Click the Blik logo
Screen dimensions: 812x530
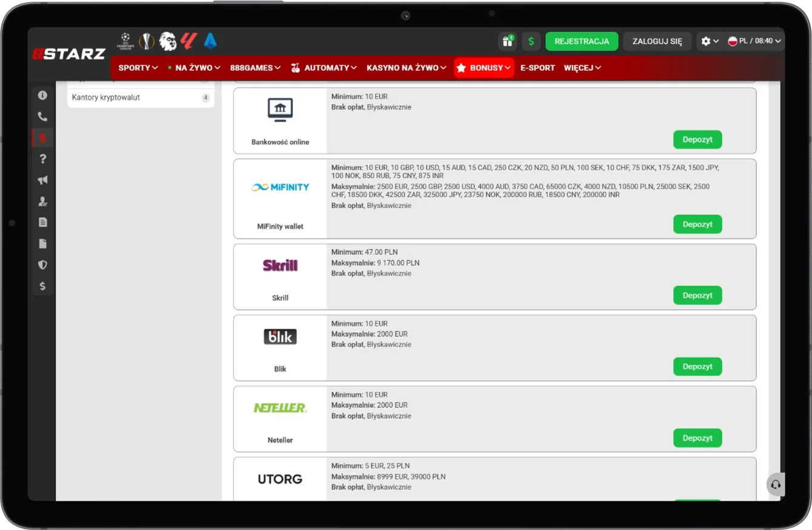[x=280, y=336]
